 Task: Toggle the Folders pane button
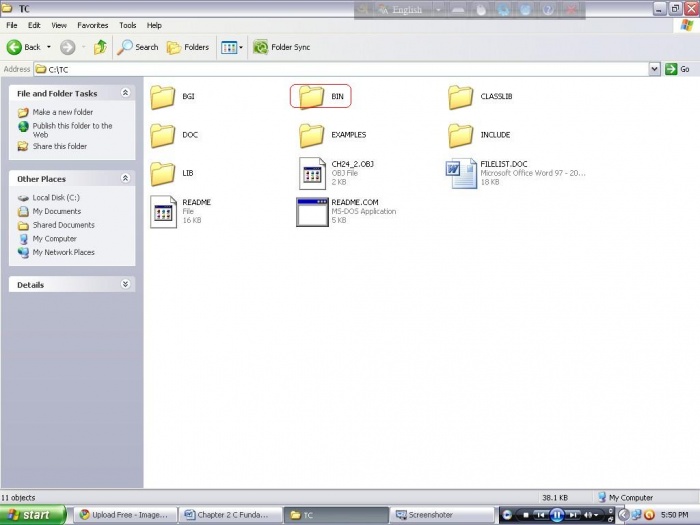pyautogui.click(x=188, y=47)
